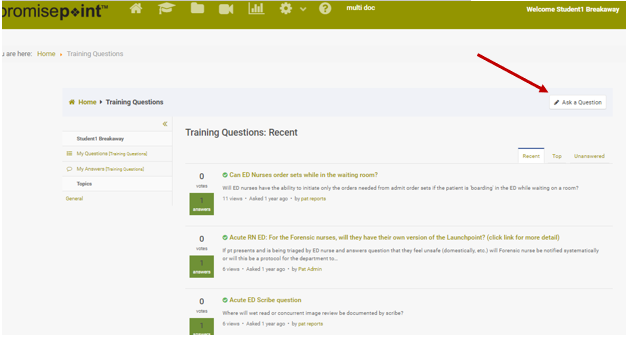Open My Questions in sidebar
The image size is (629, 361).
(112, 154)
